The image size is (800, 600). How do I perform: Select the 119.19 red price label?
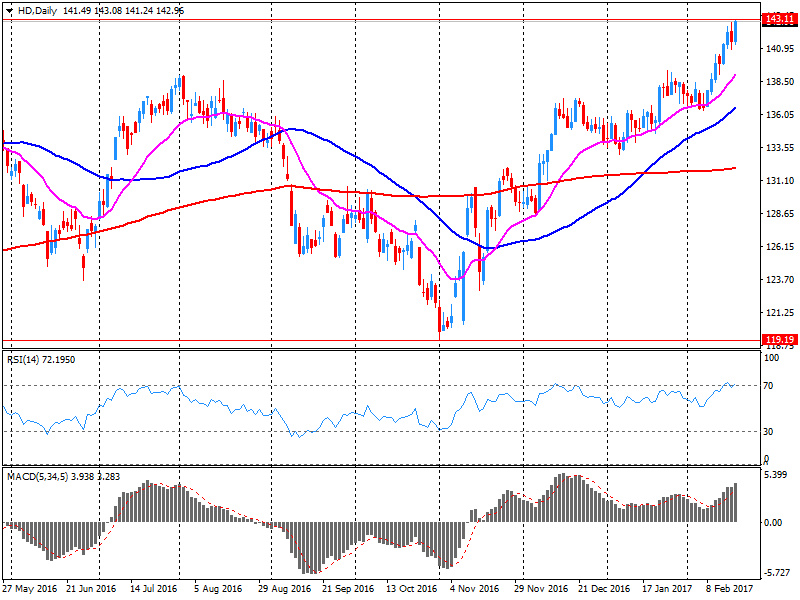pos(780,339)
